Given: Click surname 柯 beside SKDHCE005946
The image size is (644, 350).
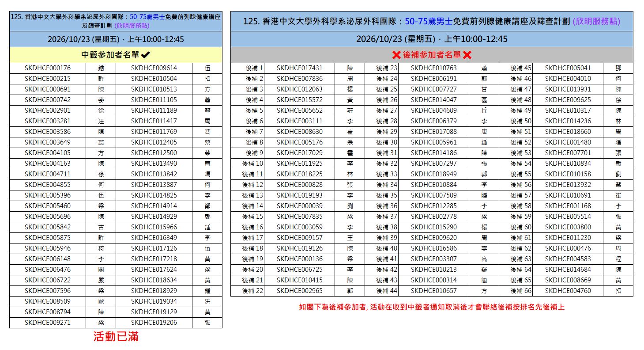Looking at the screenshot, I should tap(101, 248).
